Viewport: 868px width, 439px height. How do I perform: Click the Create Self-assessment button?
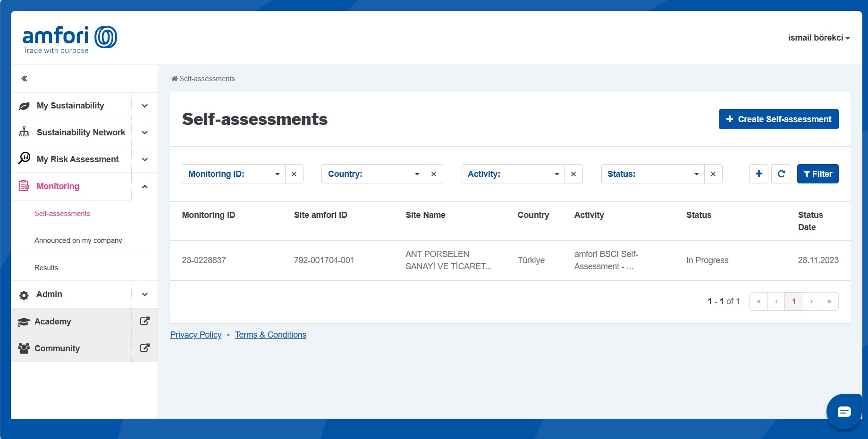778,119
